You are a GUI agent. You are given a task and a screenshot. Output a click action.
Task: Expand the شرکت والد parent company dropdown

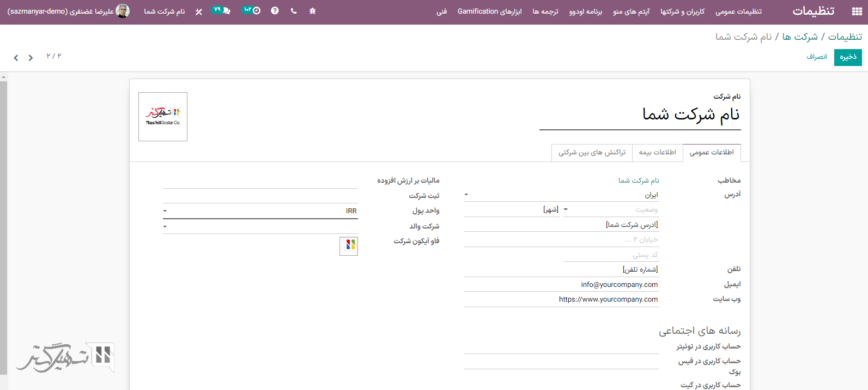(x=165, y=226)
